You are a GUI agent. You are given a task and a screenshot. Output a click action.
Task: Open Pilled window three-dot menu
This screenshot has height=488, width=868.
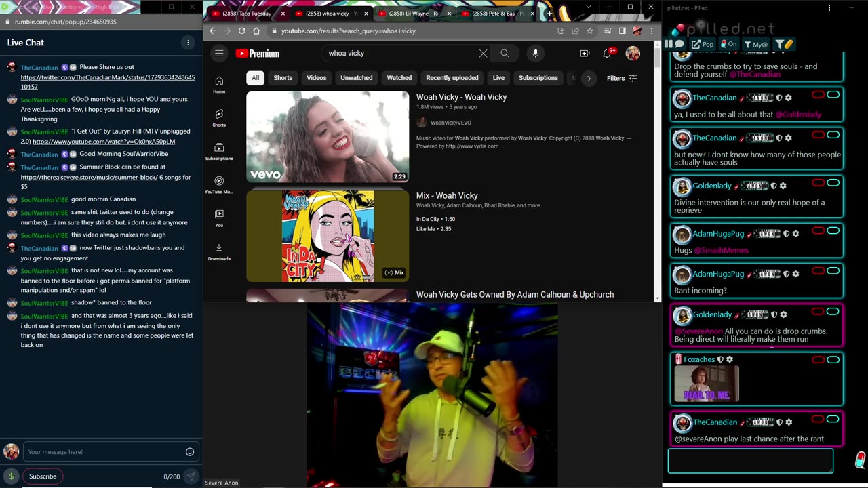(829, 8)
